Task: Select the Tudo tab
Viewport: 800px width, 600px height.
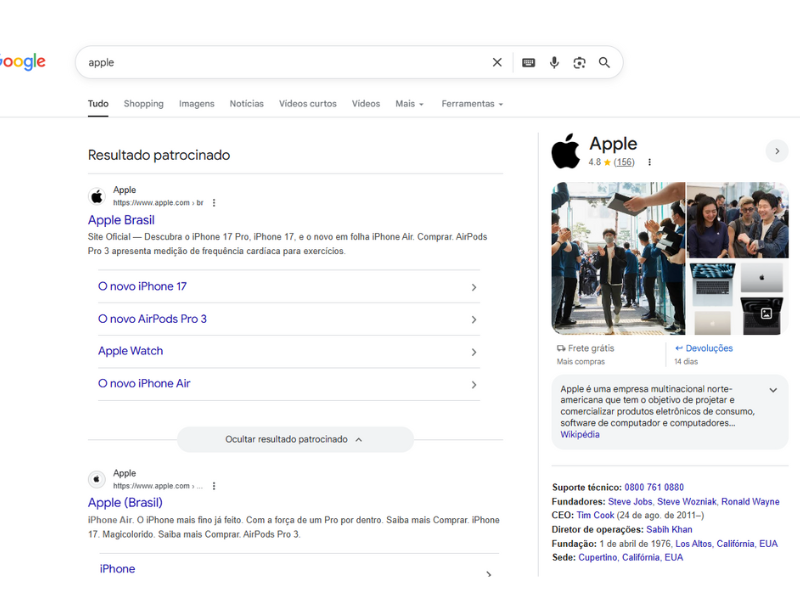Action: pos(98,104)
